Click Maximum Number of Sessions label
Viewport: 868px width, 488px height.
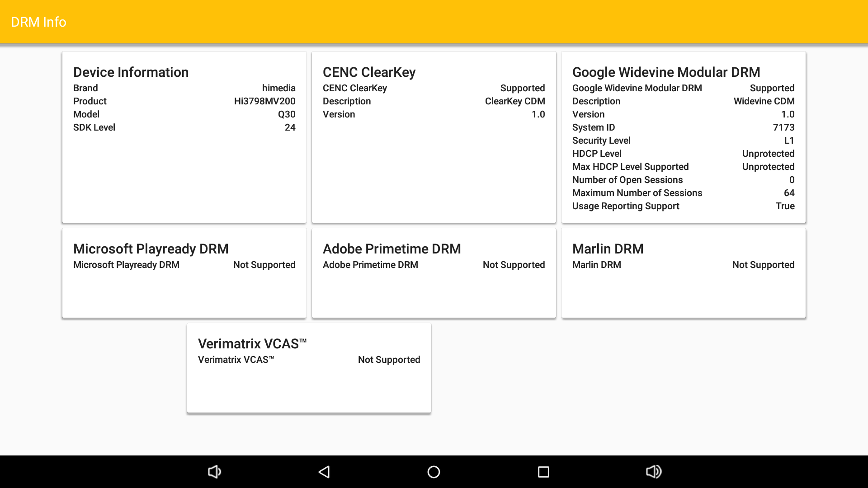pyautogui.click(x=637, y=193)
